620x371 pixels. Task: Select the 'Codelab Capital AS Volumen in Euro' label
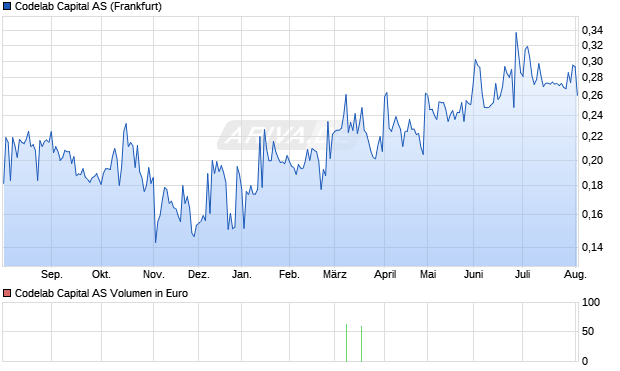click(x=101, y=293)
